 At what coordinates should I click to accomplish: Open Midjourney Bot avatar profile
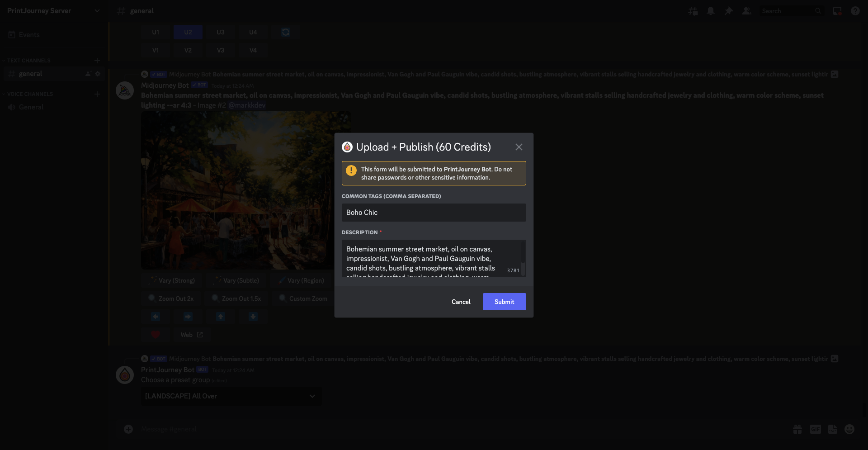(125, 91)
